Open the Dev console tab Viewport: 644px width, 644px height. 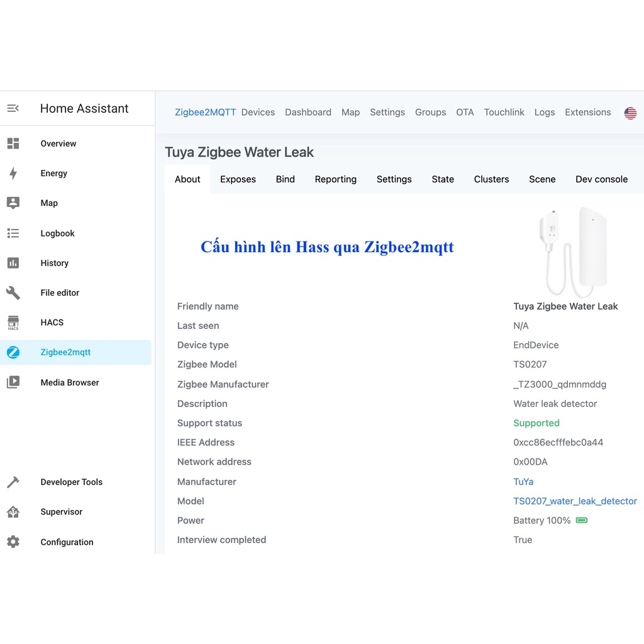pyautogui.click(x=601, y=179)
